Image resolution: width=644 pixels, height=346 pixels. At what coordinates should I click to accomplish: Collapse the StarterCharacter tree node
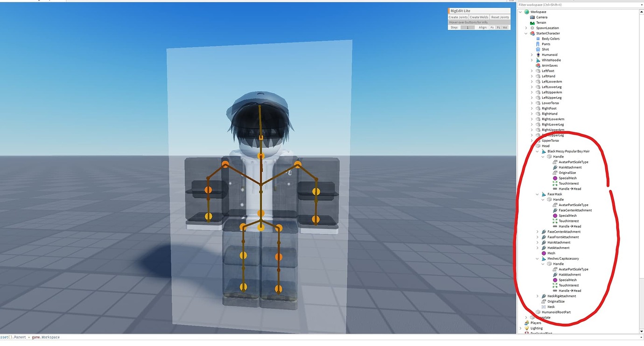click(526, 33)
